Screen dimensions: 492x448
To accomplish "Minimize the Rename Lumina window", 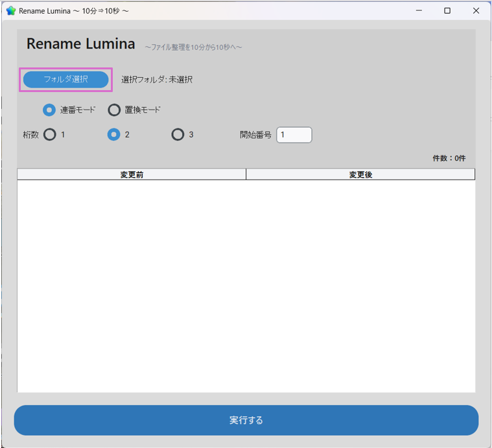I will 417,11.
